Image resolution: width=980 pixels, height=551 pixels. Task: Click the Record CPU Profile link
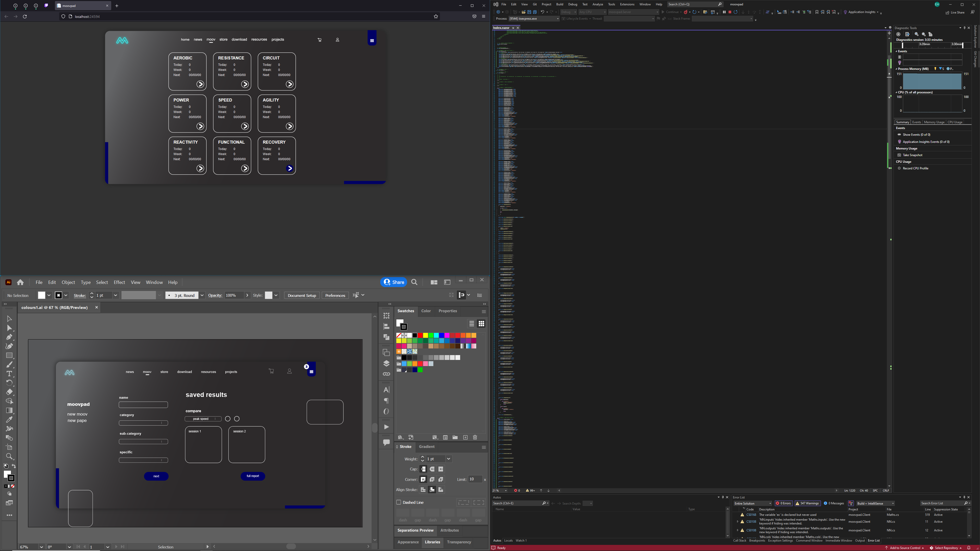click(x=915, y=168)
